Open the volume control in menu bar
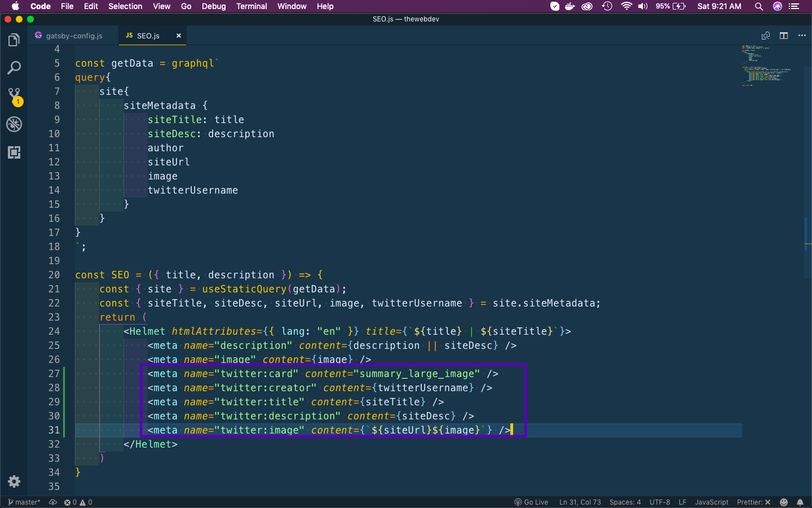Screen dimensions: 812x508 point(643,6)
